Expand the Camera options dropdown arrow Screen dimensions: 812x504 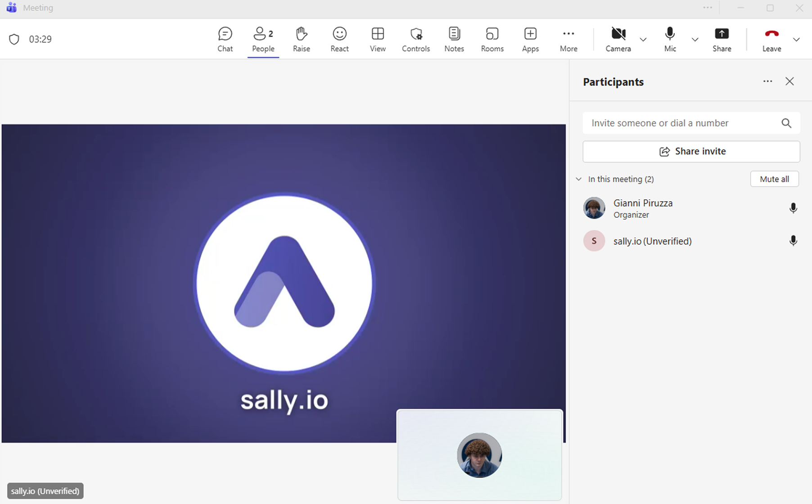(x=643, y=40)
